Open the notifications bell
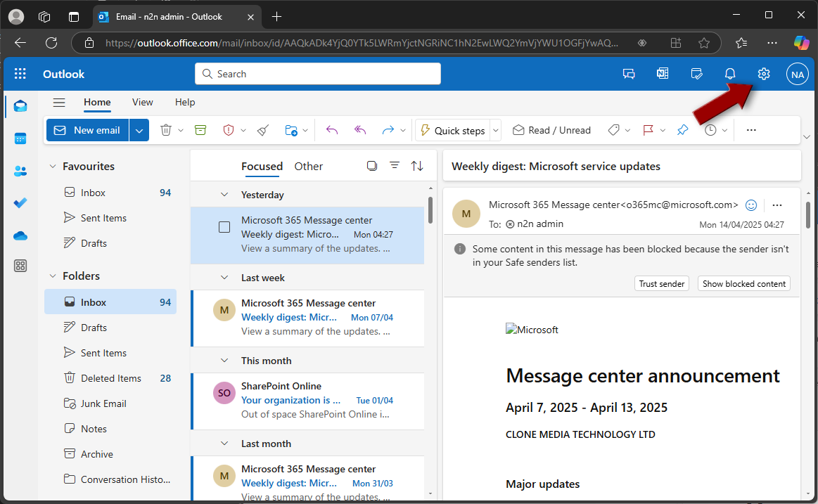Viewport: 818px width, 504px height. click(x=730, y=74)
